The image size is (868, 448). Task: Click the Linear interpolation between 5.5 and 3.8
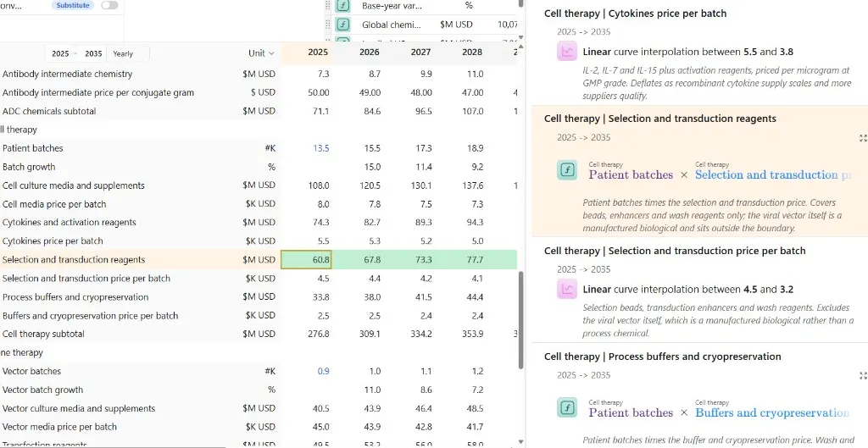point(688,52)
